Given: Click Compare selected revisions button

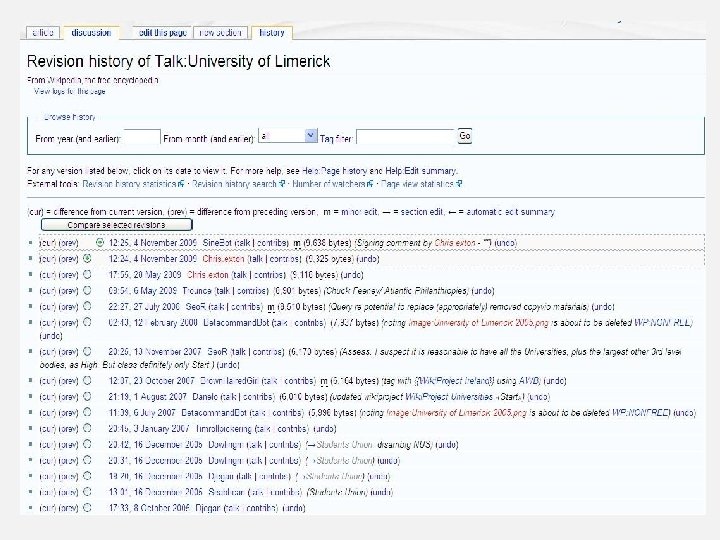Looking at the screenshot, I should coord(116,225).
